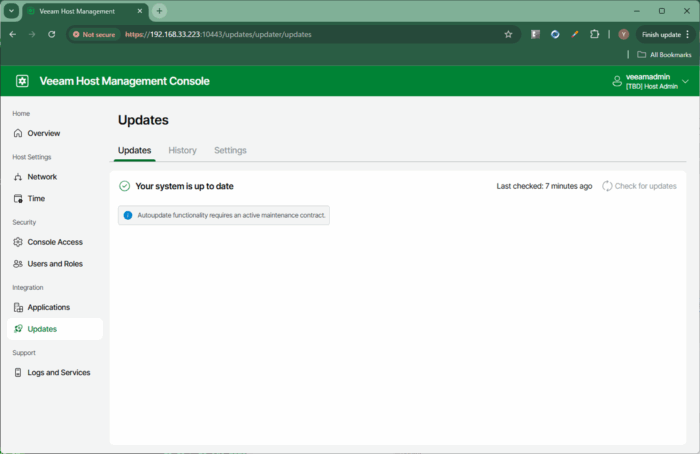
Task: Click the Not secure site warning chip
Action: (x=94, y=34)
